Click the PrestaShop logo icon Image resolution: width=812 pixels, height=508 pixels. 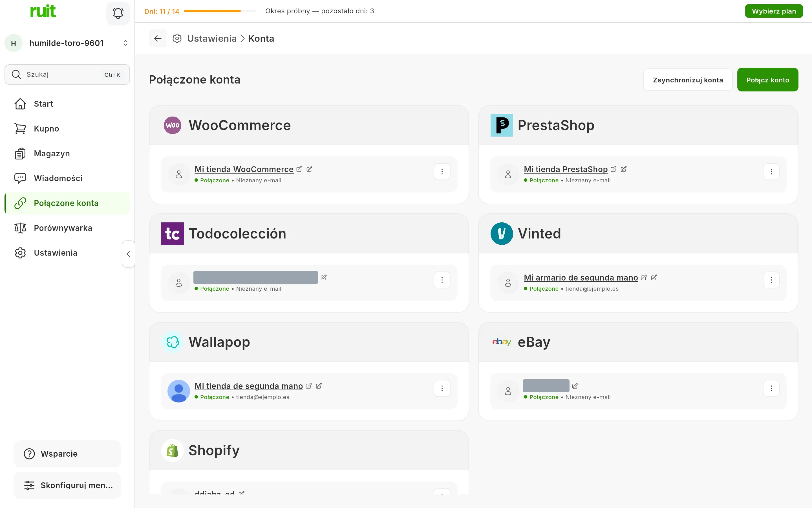click(x=502, y=125)
